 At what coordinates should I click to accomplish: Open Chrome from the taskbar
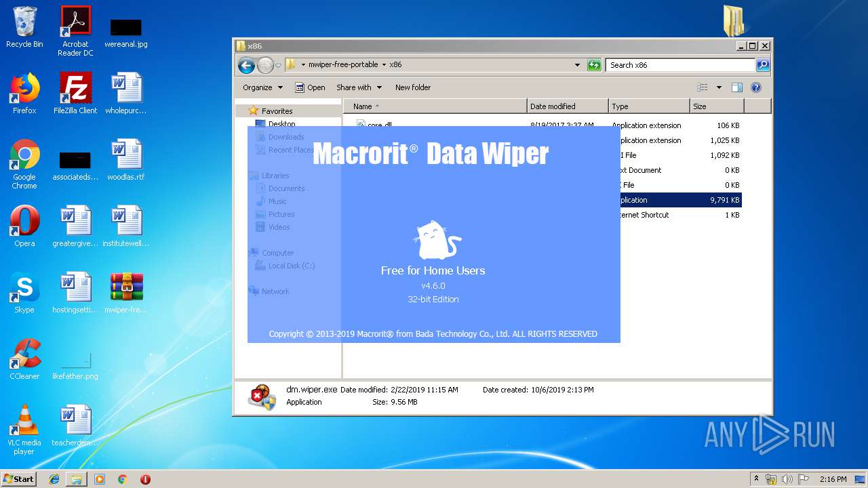point(123,479)
